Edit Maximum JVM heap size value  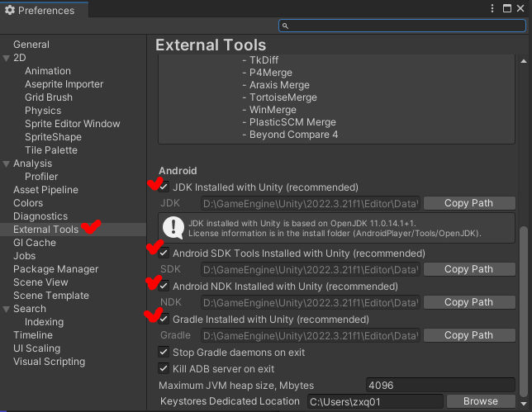pyautogui.click(x=440, y=386)
